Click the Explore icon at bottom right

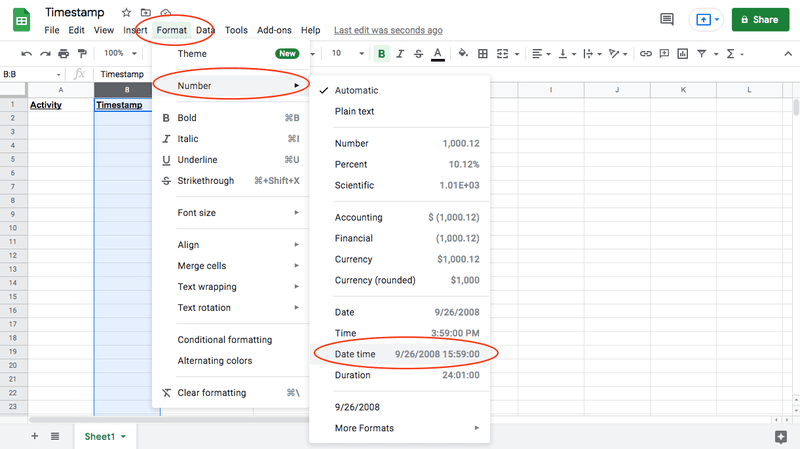781,436
